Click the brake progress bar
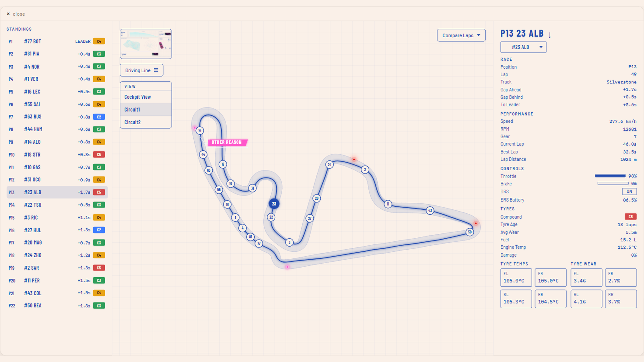Viewport: 644px width, 362px height. click(x=613, y=183)
